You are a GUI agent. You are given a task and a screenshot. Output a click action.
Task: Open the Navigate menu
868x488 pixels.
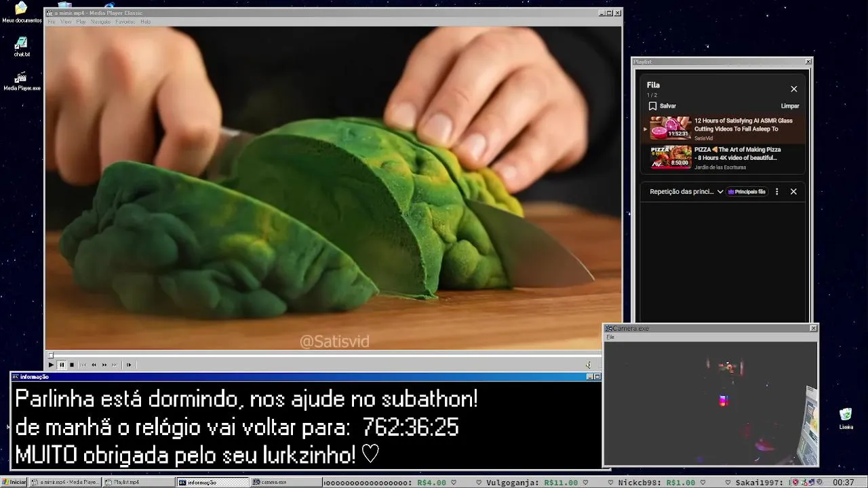[x=100, y=22]
